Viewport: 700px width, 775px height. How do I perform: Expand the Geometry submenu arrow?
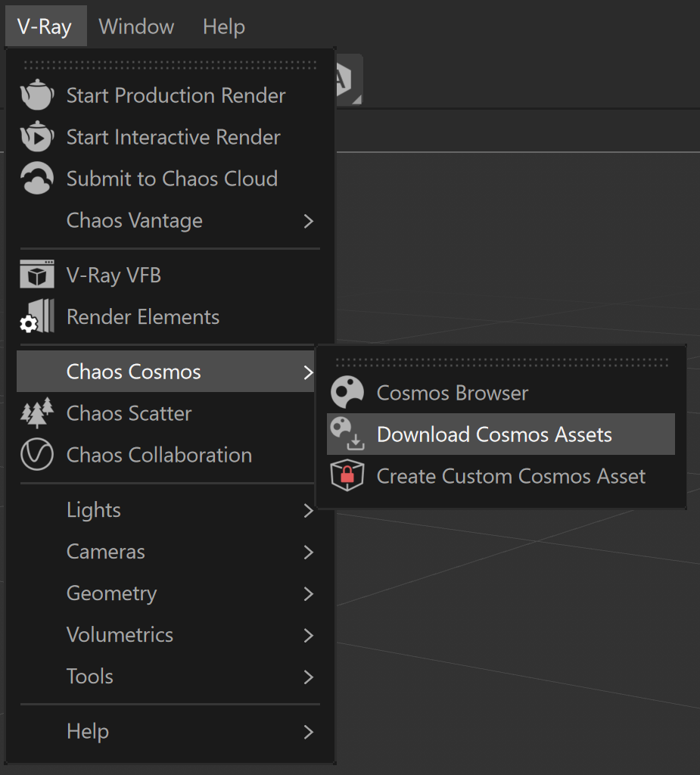(x=309, y=593)
